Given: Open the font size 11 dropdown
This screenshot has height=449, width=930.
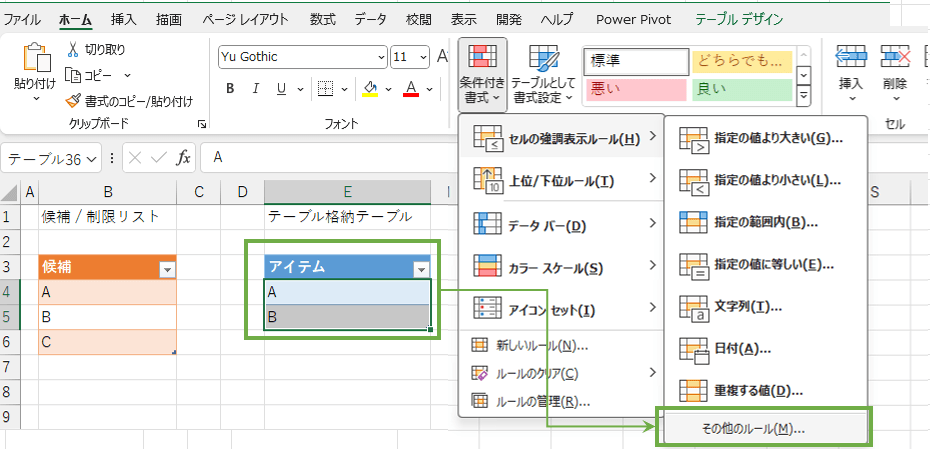Looking at the screenshot, I should (x=423, y=58).
